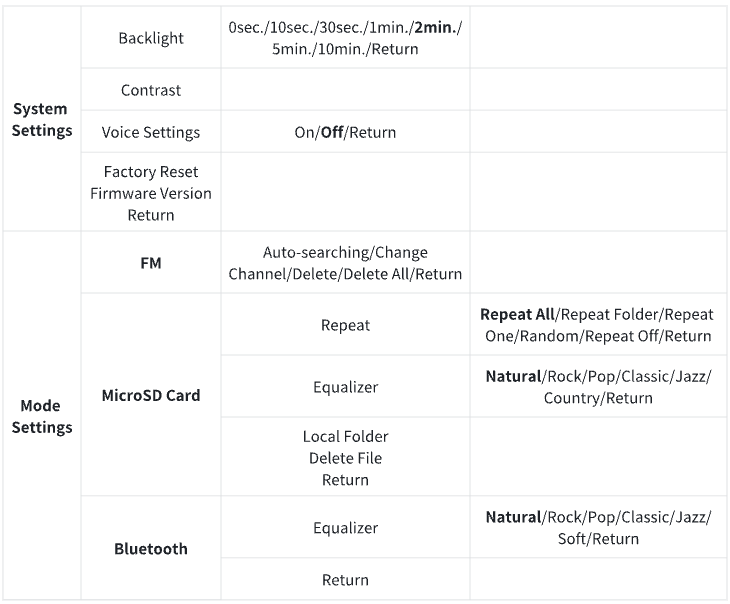Click the System Settings heading
The image size is (730, 604).
coord(41,119)
